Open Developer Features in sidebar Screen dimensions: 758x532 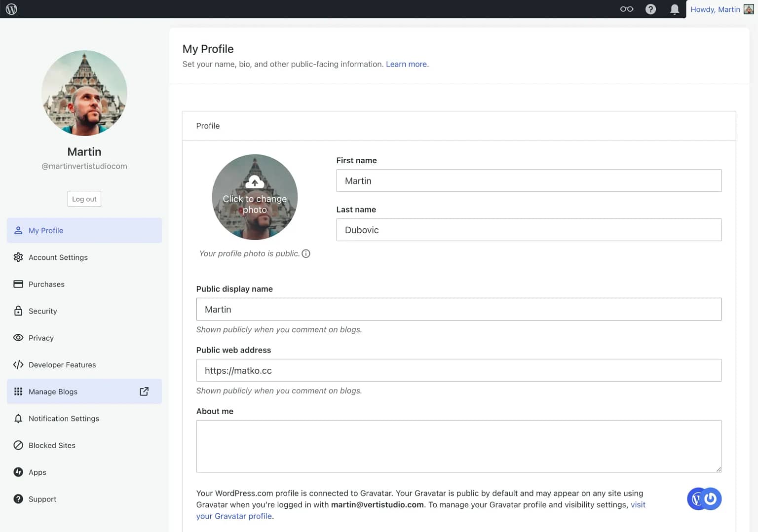[84, 365]
